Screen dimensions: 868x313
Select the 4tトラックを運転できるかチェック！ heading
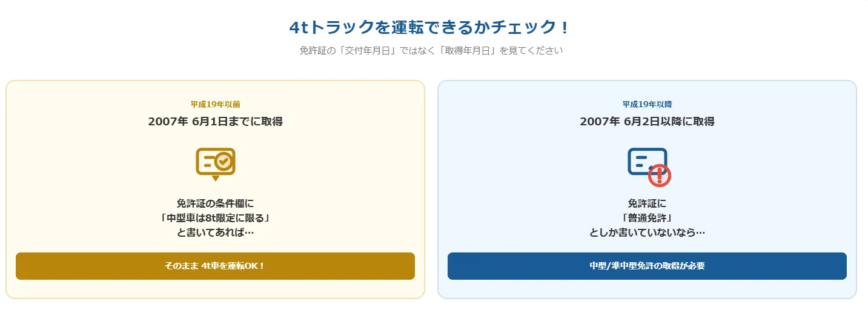pos(430,27)
